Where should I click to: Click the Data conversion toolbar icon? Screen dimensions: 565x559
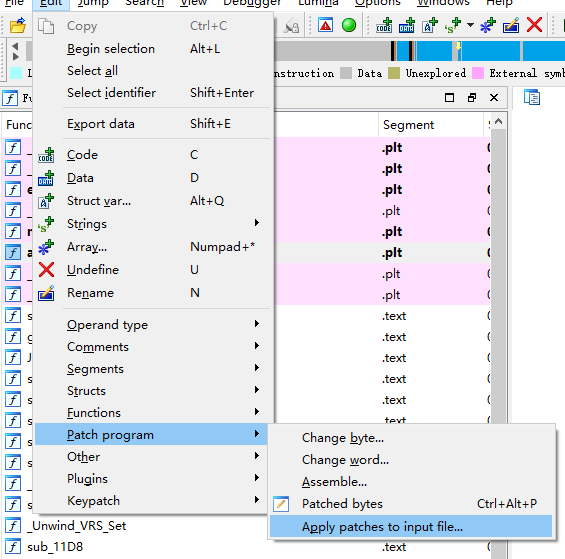406,26
